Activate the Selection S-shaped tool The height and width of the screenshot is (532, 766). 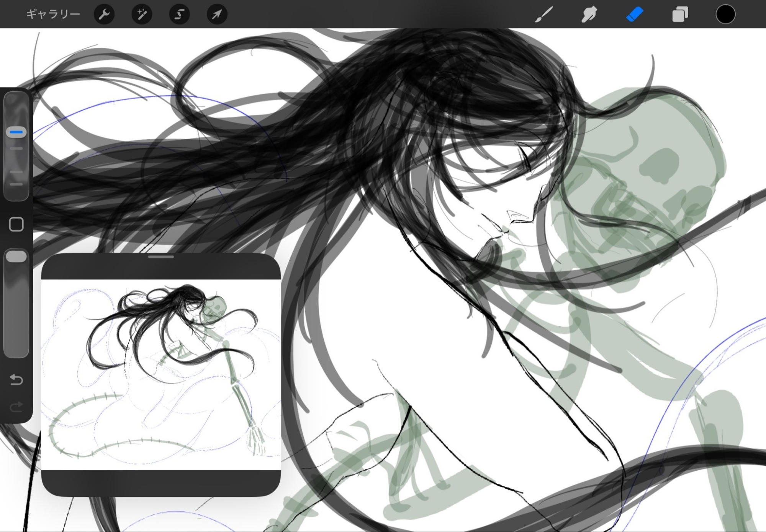pyautogui.click(x=179, y=15)
